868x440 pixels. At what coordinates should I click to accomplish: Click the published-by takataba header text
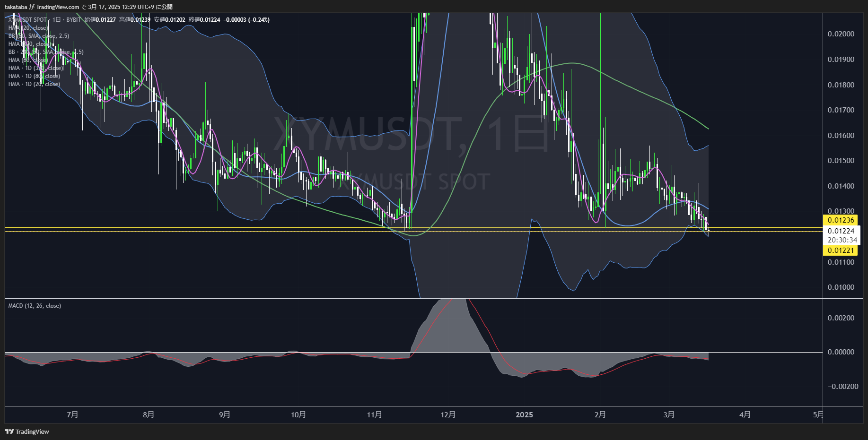coord(88,7)
